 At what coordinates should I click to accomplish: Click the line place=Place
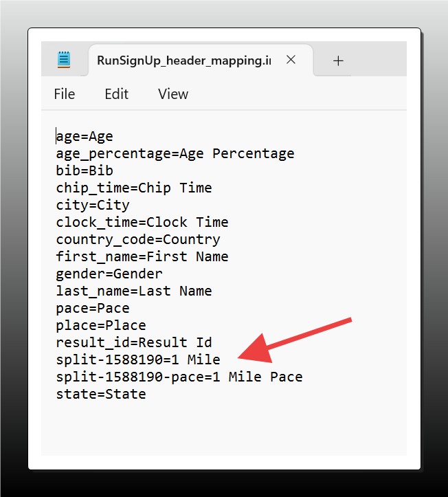[x=101, y=326]
